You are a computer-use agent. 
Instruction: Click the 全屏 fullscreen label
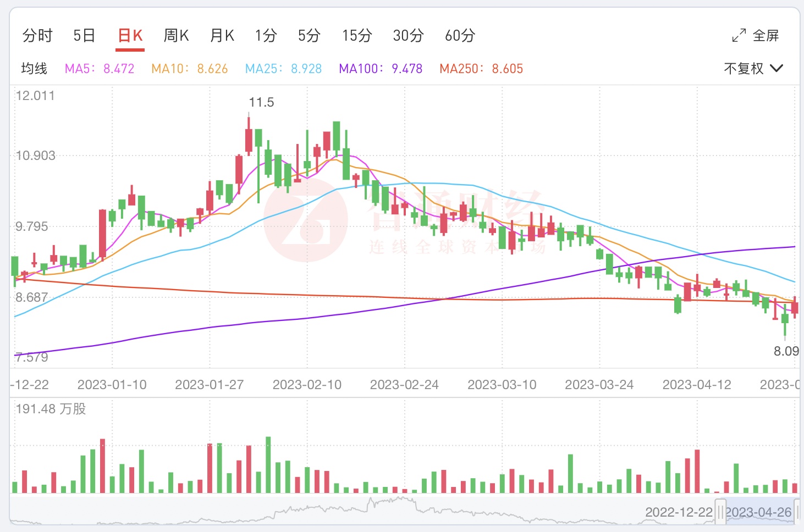(766, 36)
